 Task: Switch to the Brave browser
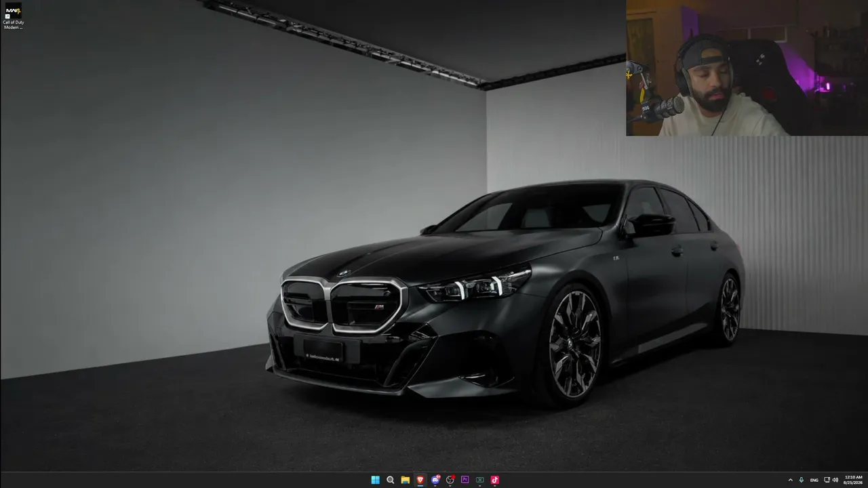point(420,480)
